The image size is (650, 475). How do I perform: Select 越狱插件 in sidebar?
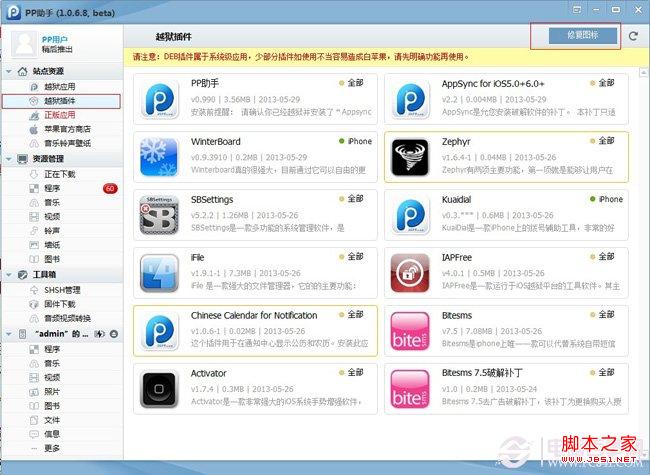pyautogui.click(x=61, y=101)
